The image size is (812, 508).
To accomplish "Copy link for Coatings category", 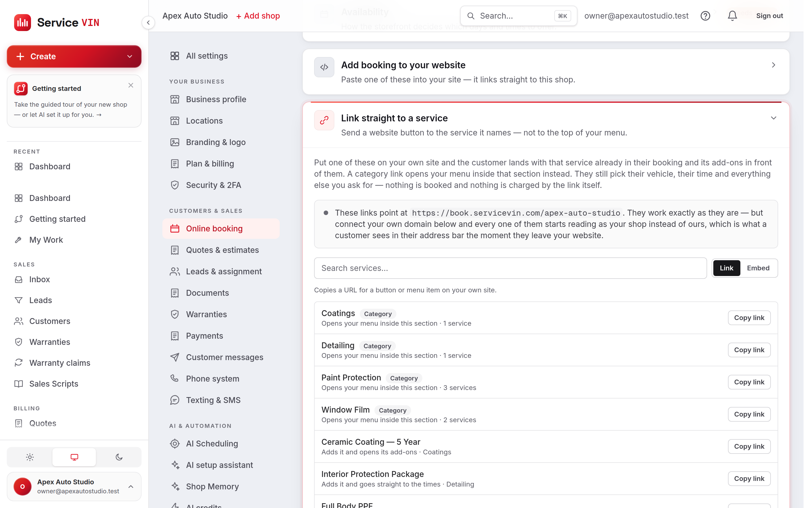I will pos(749,318).
